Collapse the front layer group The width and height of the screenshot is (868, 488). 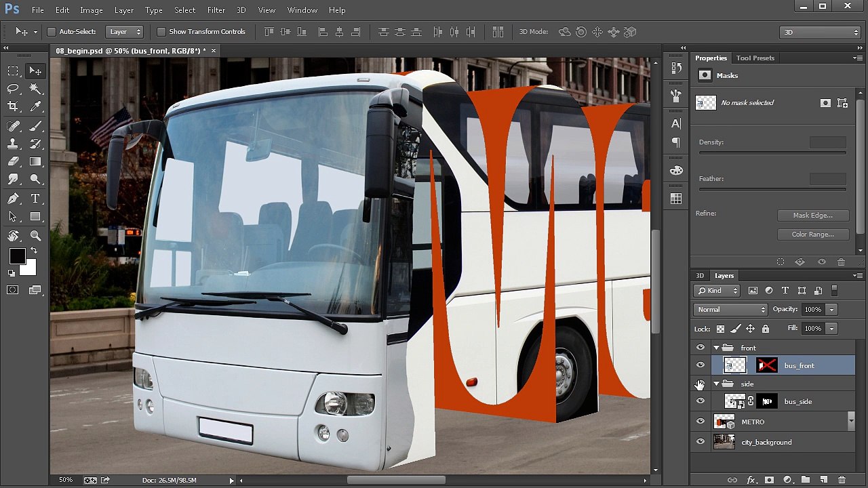(x=716, y=348)
